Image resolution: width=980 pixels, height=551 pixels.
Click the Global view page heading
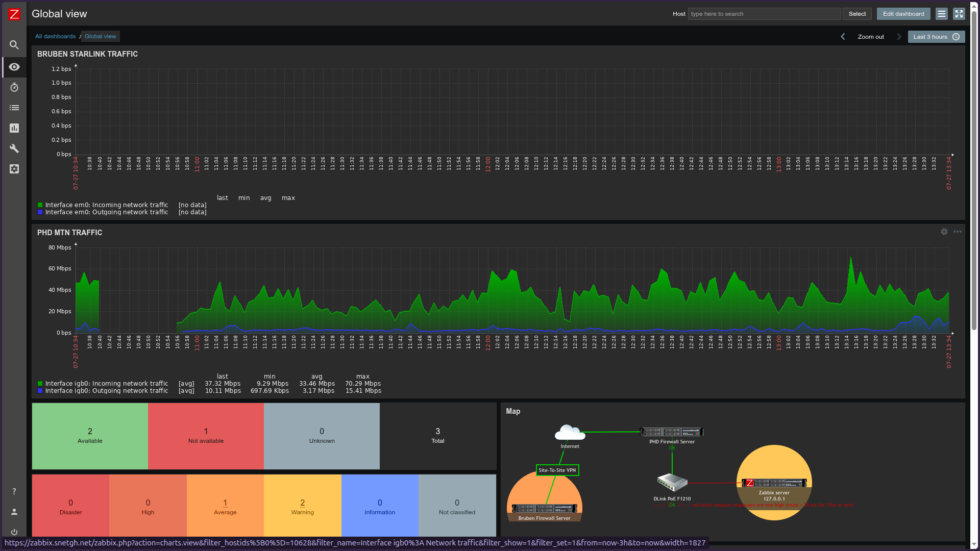59,14
